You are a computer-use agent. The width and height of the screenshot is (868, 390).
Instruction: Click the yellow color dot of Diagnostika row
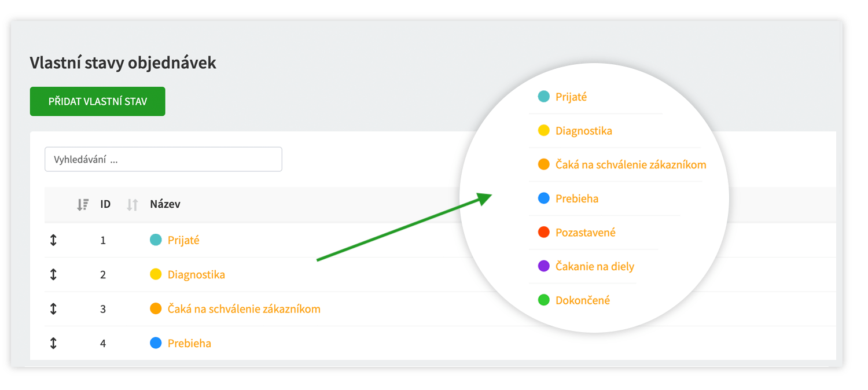click(156, 274)
